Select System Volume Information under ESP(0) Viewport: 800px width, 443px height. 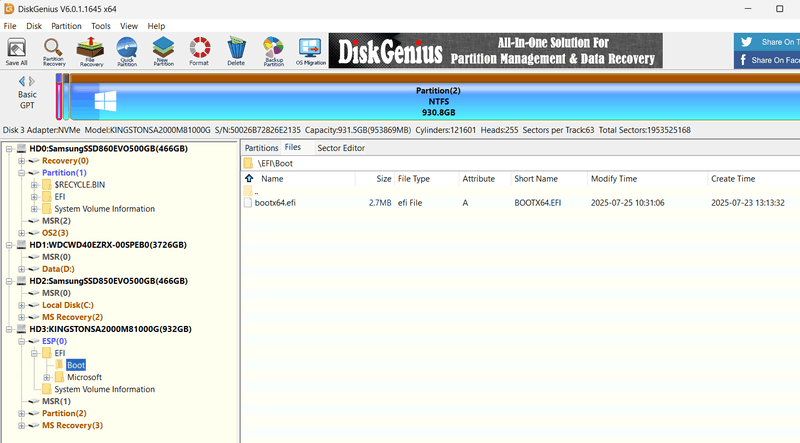click(x=105, y=389)
